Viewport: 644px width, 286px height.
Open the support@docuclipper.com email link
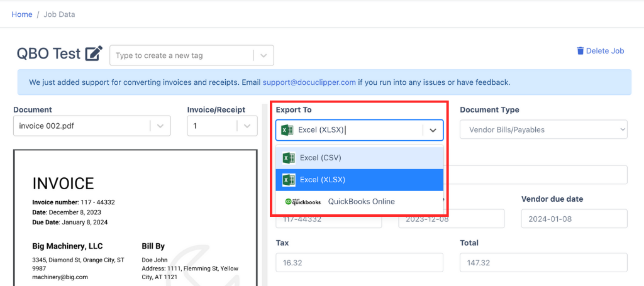[309, 82]
